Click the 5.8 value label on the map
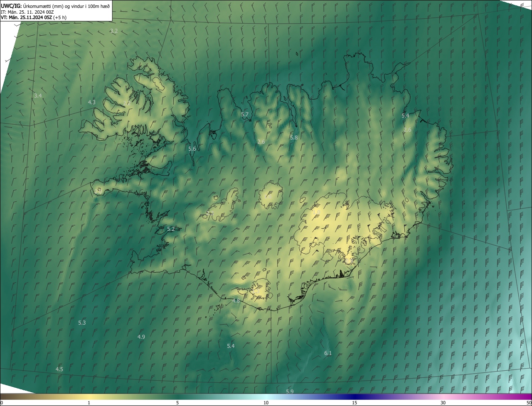532x406 pixels. [294, 137]
